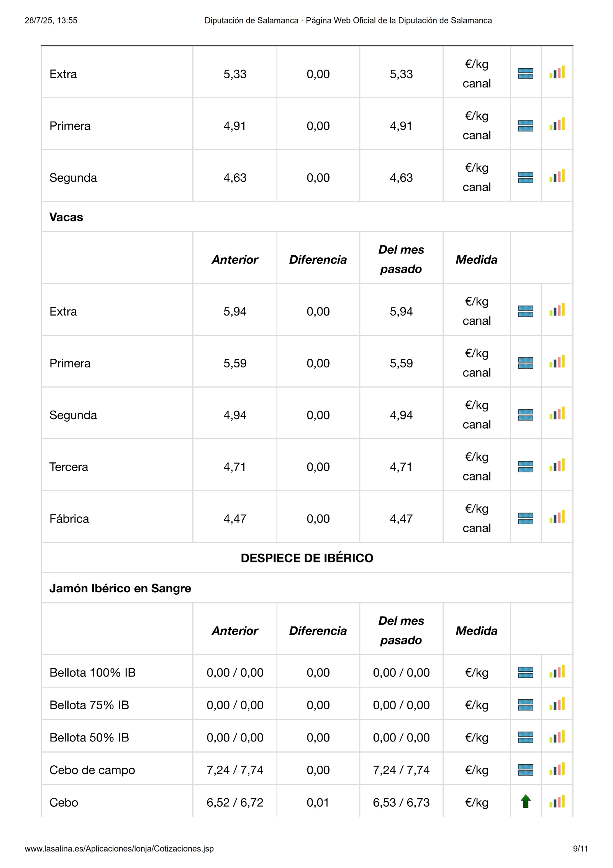This screenshot has height=868, width=613.
Task: Click the blue equal-trend icon for Cebo de campo
Action: 525,769
